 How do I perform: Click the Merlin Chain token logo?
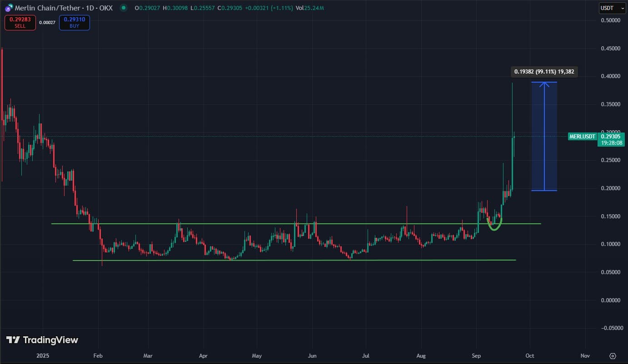pos(9,8)
